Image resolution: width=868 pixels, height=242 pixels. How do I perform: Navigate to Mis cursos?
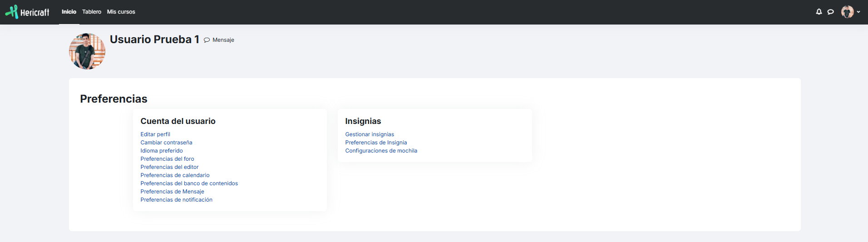(x=121, y=12)
